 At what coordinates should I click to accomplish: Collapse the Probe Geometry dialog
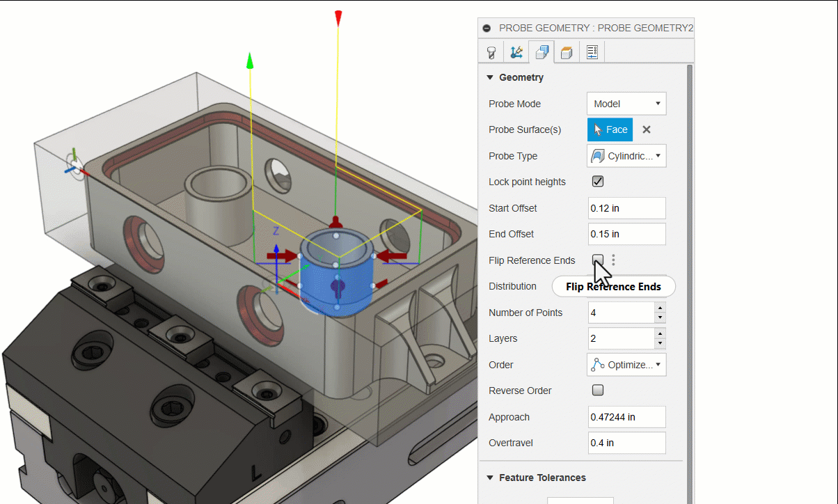coord(488,29)
